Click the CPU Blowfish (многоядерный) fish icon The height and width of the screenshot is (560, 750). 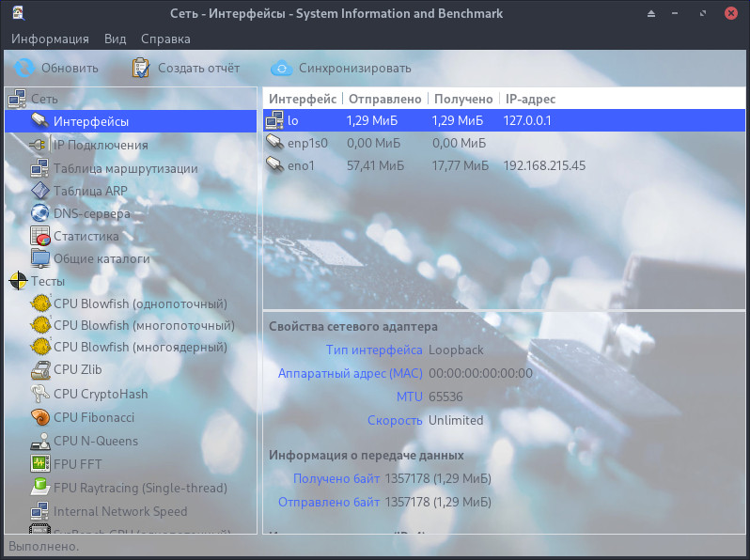point(40,347)
